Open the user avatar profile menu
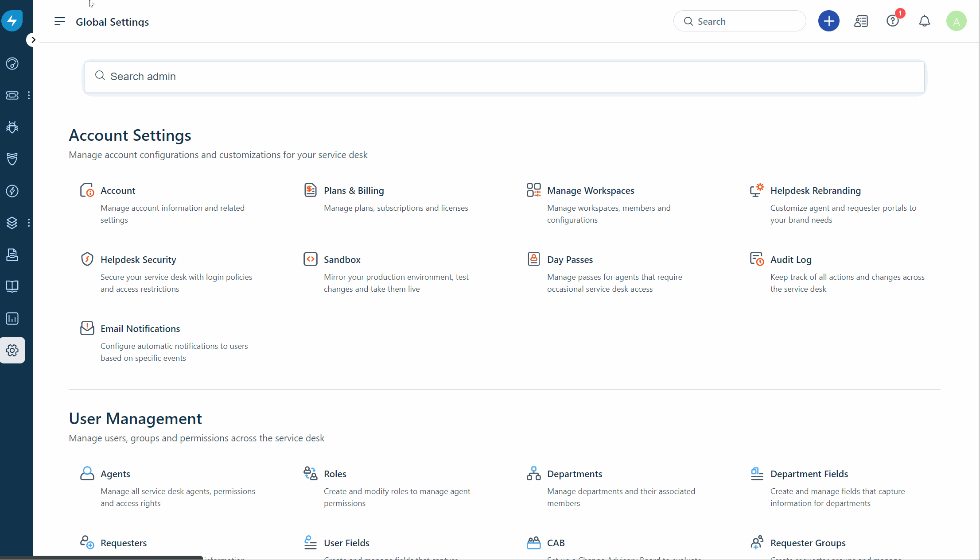This screenshot has width=980, height=560. click(956, 21)
